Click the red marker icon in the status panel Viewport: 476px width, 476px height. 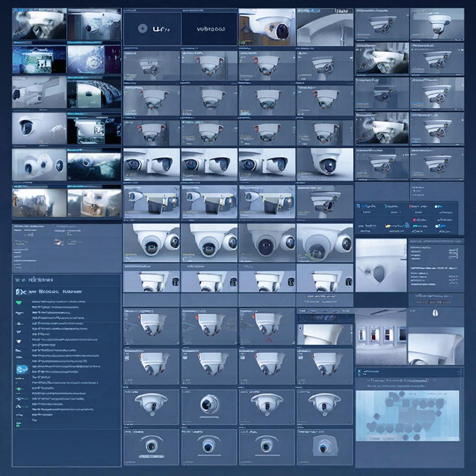click(410, 206)
